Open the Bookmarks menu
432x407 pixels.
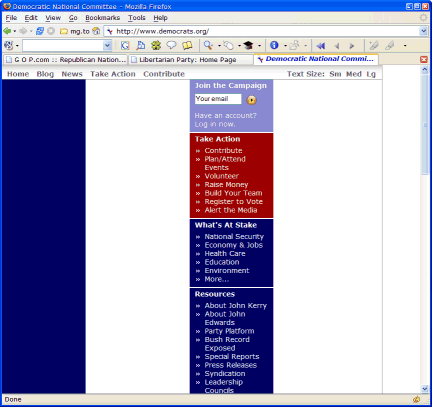[x=102, y=18]
